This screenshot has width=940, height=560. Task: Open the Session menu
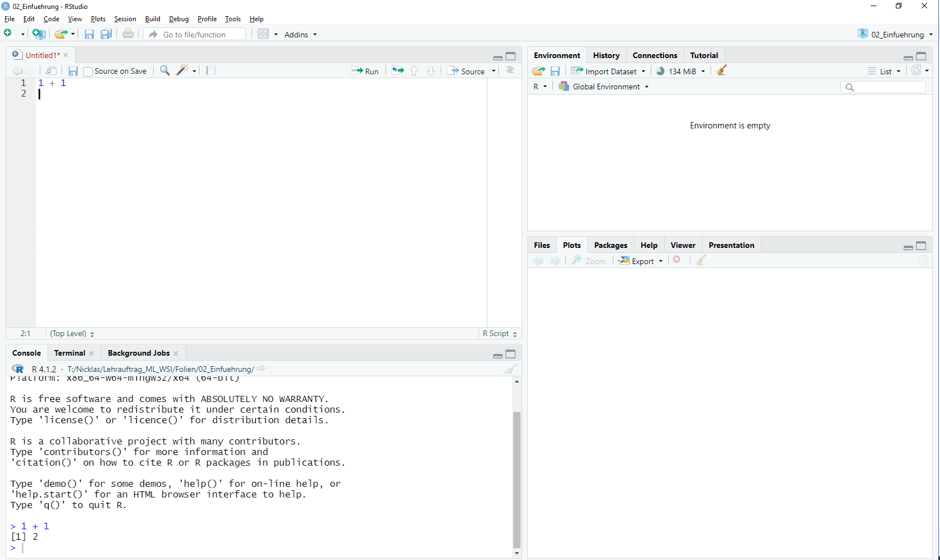pos(125,19)
